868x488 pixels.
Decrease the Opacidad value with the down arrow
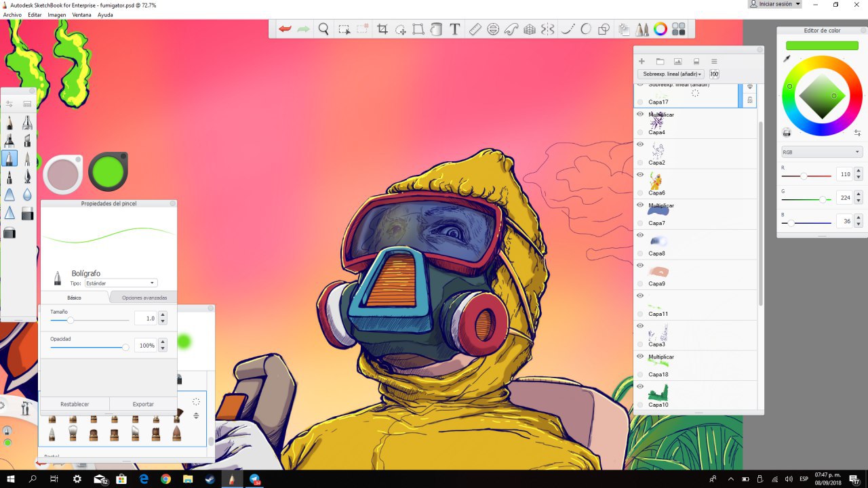point(163,349)
